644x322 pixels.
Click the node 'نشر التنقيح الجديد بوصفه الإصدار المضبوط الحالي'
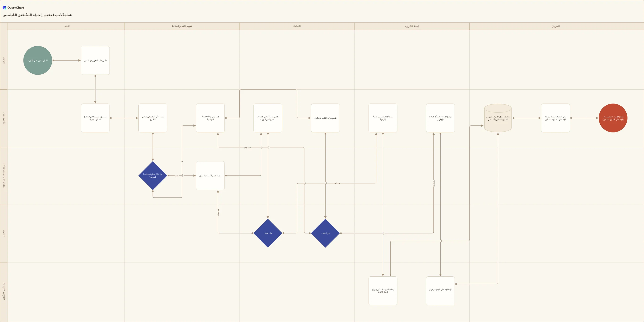(x=555, y=118)
